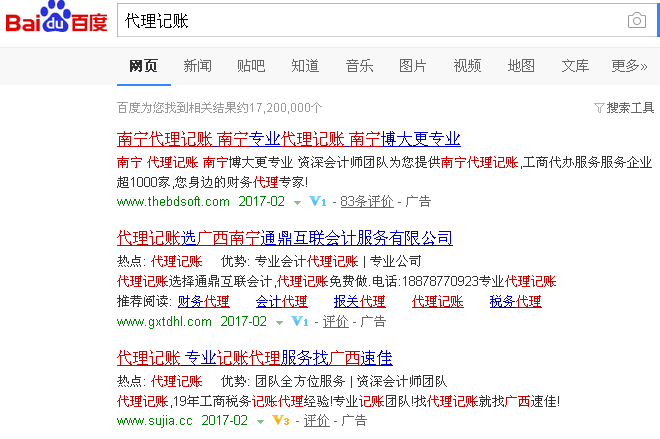Open result 南宁代理记账 南宁专业代理记账
This screenshot has width=660, height=439.
pos(289,139)
